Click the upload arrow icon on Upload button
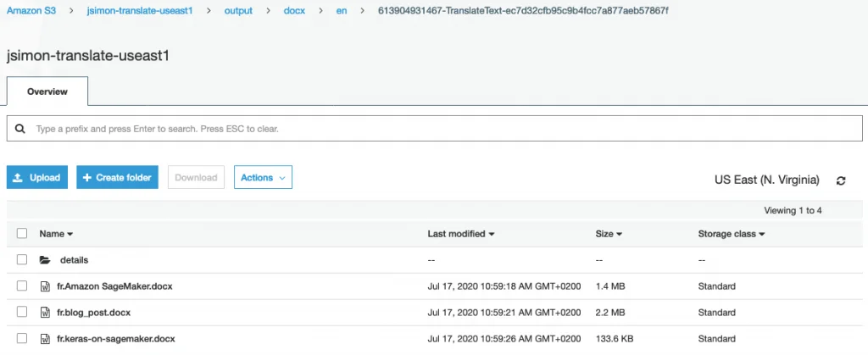The image size is (868, 355). [18, 178]
